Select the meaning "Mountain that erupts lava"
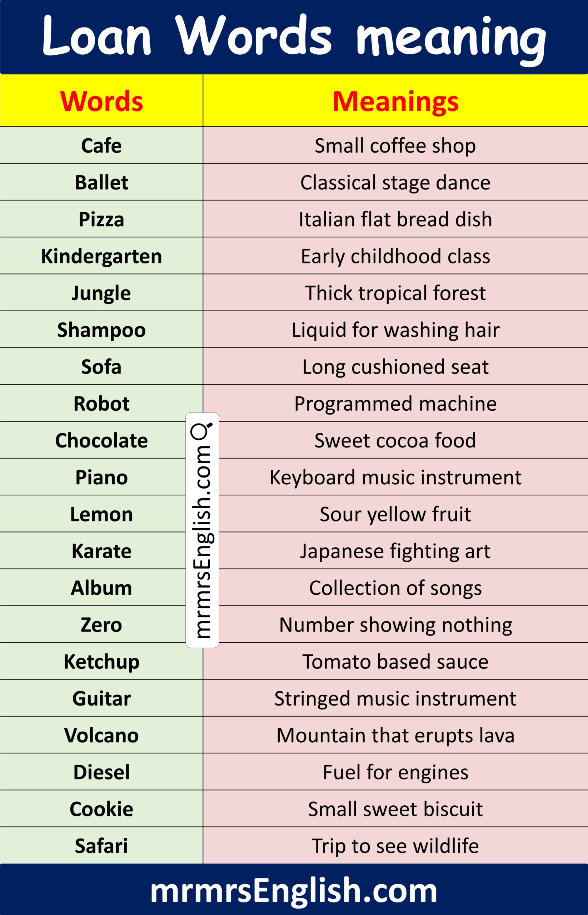The width and height of the screenshot is (588, 915). click(395, 735)
